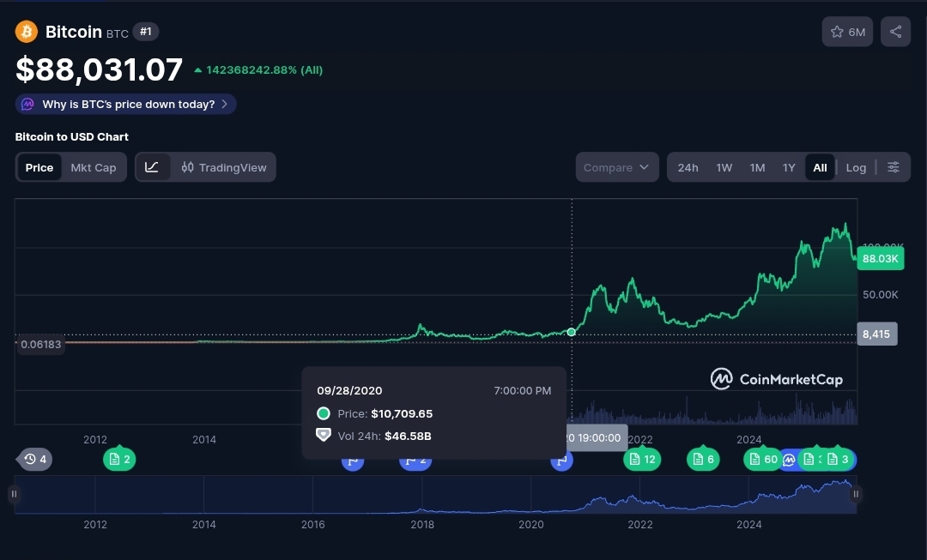Click the blue flag marker near 2020
This screenshot has width=927, height=560.
561,461
